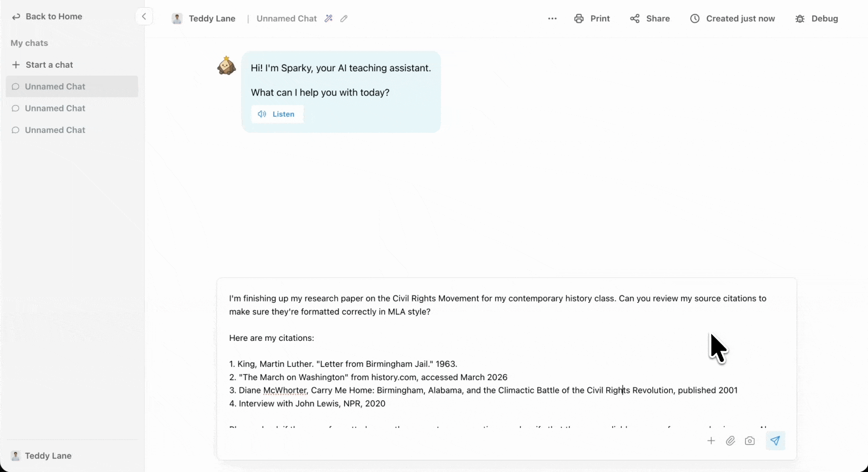This screenshot has height=472, width=868.
Task: Click the pencil icon to rename chat
Action: coord(344,18)
